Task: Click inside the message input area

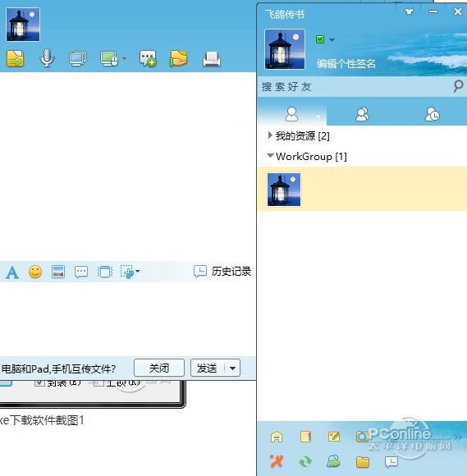Action: (127, 318)
